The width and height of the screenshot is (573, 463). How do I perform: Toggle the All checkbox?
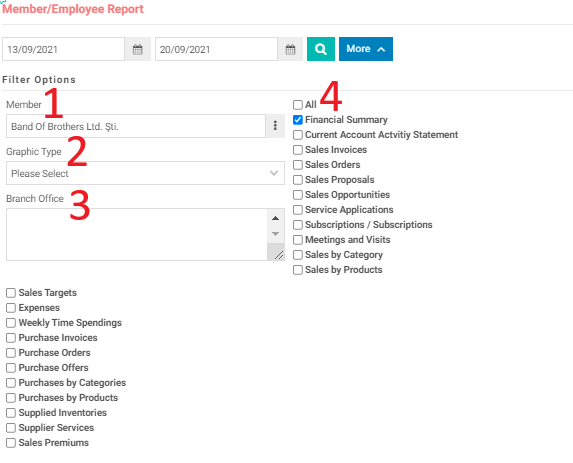coord(298,105)
